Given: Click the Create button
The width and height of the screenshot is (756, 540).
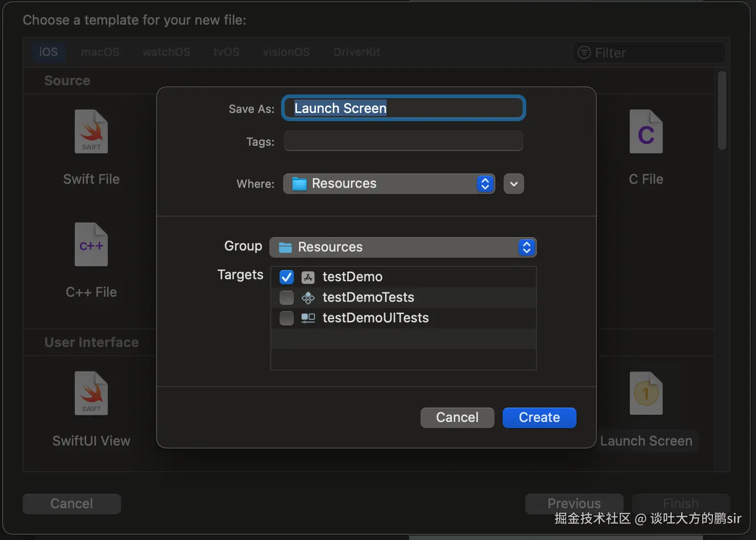Looking at the screenshot, I should point(540,418).
